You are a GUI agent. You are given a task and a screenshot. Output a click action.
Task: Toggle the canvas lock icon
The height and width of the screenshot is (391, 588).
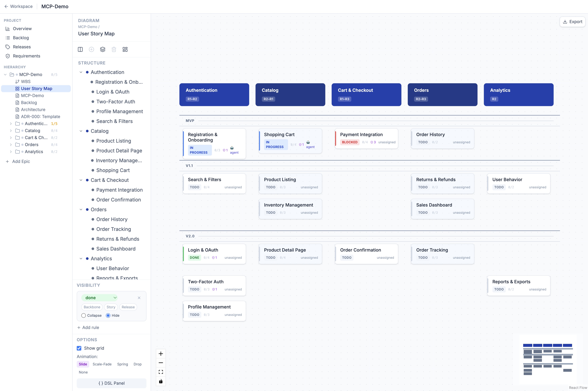tap(161, 381)
